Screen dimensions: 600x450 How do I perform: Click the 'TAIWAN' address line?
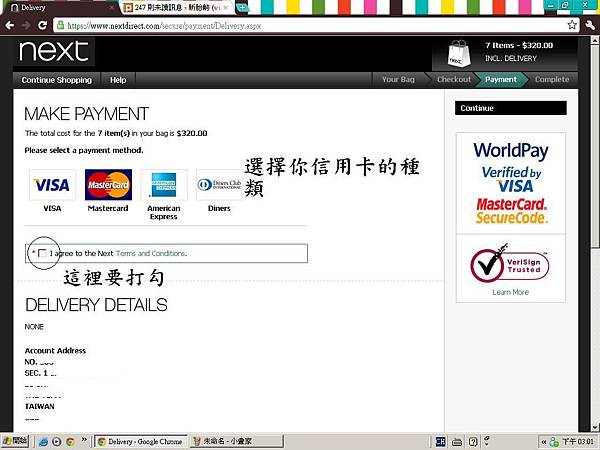pyautogui.click(x=39, y=406)
